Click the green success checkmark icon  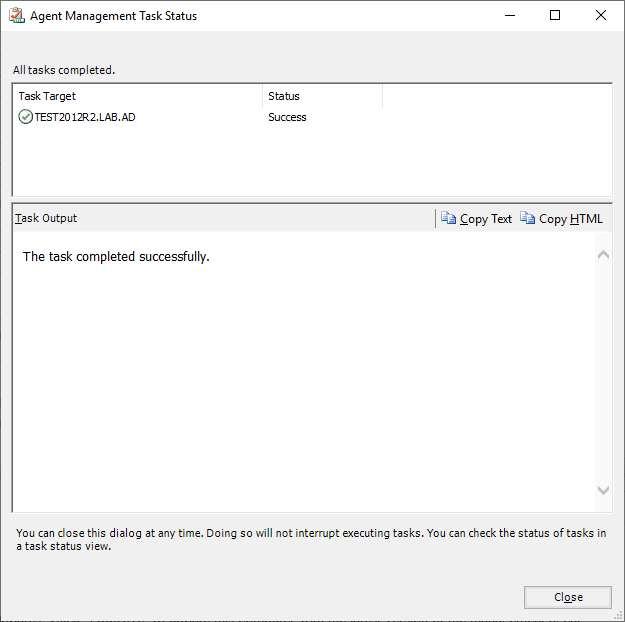26,117
